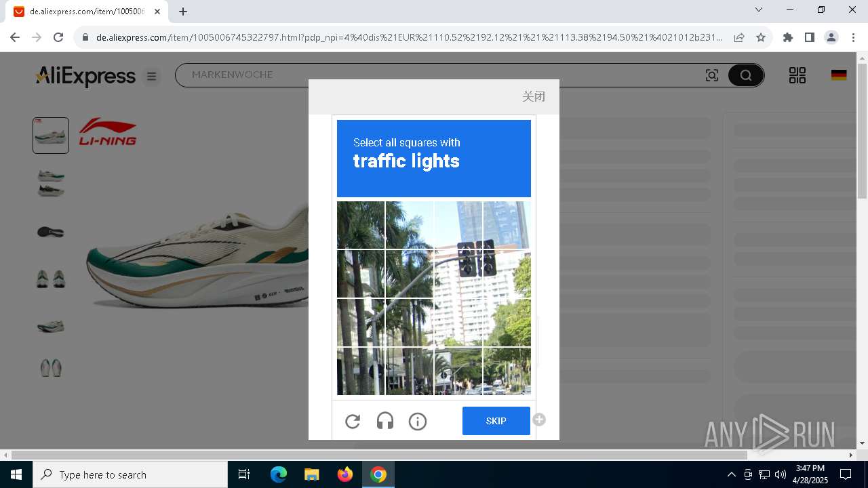Show hidden system tray icons chevron
The height and width of the screenshot is (488, 868).
731,474
